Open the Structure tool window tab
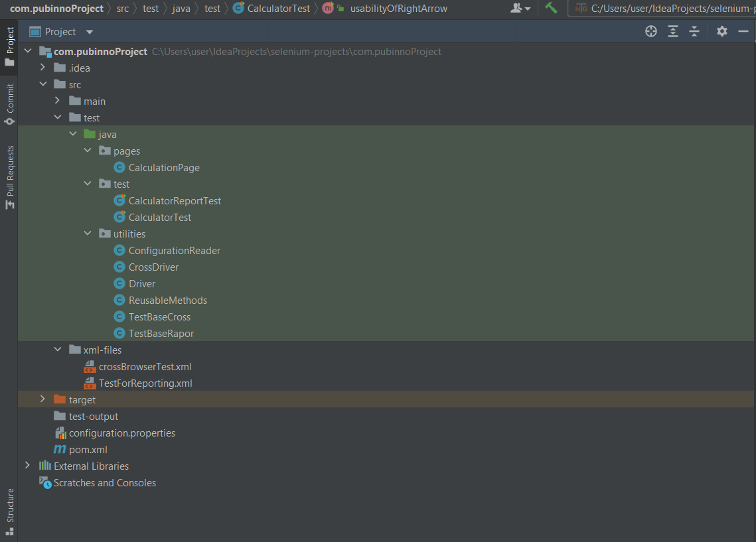756x542 pixels. (10, 511)
